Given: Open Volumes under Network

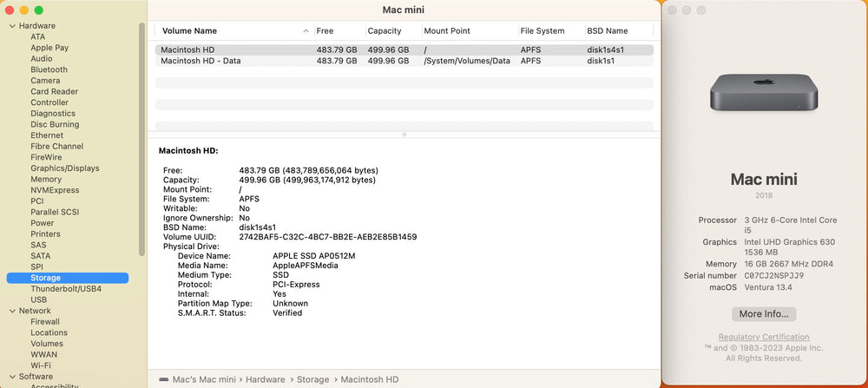Looking at the screenshot, I should click(x=47, y=344).
